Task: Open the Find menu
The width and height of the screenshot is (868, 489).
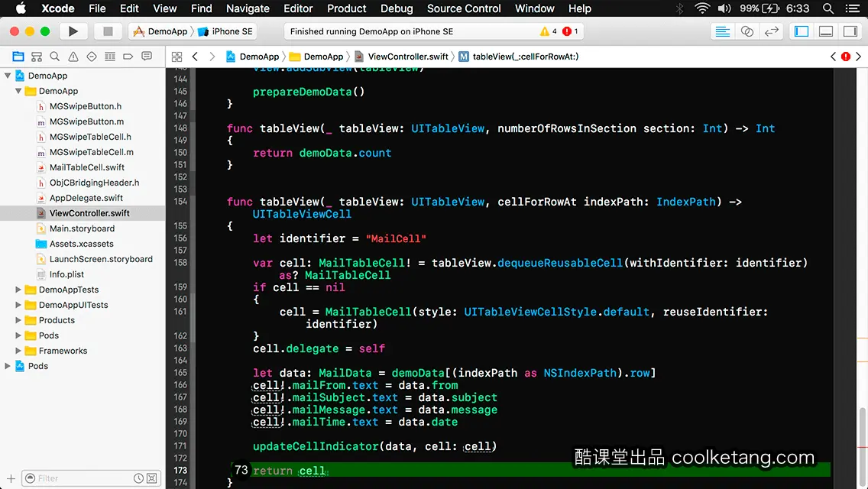Action: tap(202, 8)
